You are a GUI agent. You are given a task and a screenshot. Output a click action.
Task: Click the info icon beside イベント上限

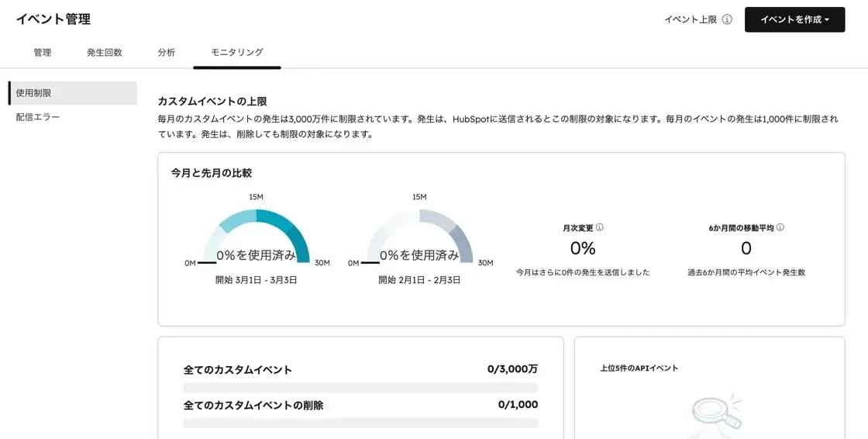[727, 19]
